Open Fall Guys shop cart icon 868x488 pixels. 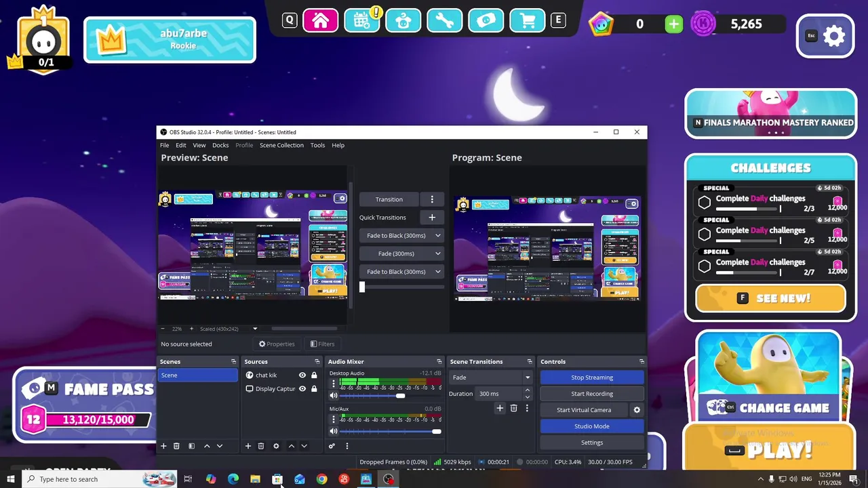(x=527, y=21)
